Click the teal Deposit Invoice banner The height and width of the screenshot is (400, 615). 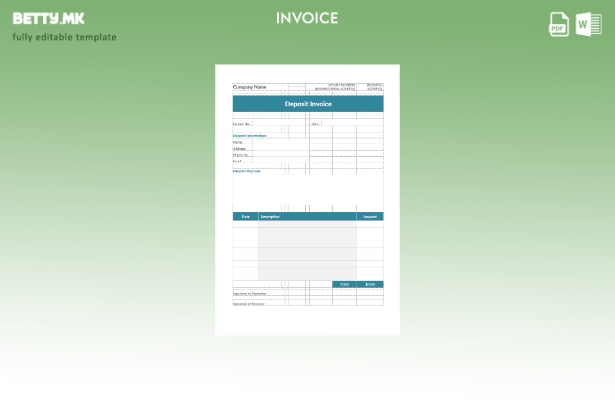tap(308, 104)
